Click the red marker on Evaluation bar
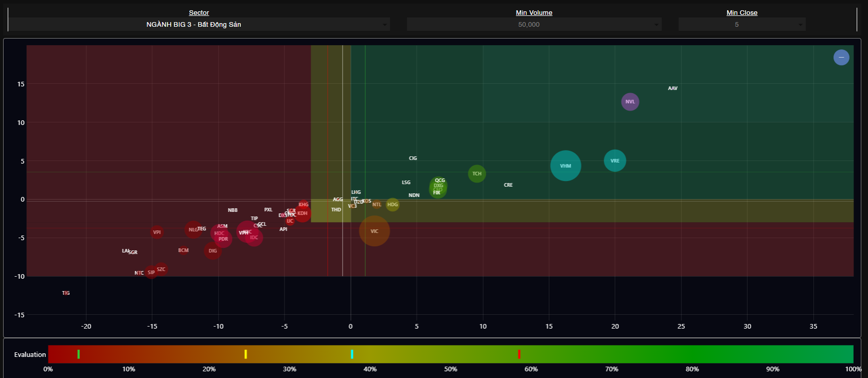The image size is (868, 378). point(519,354)
